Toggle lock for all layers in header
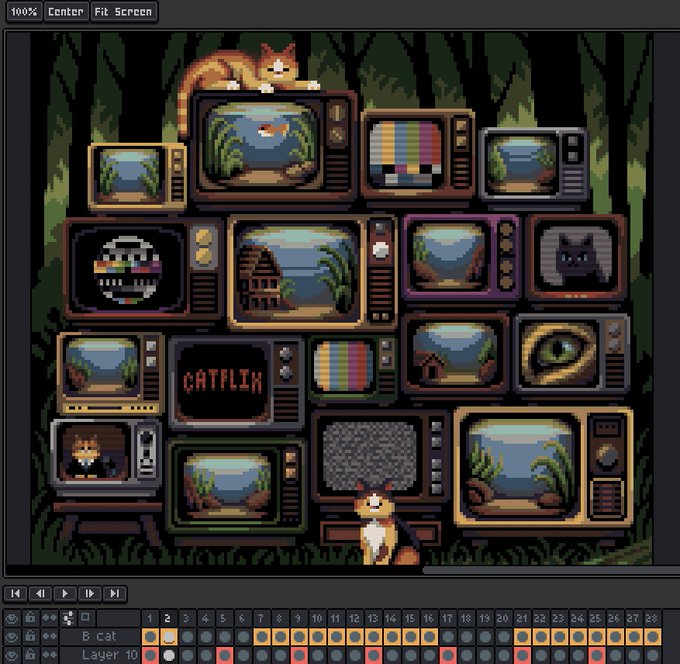 [30, 618]
